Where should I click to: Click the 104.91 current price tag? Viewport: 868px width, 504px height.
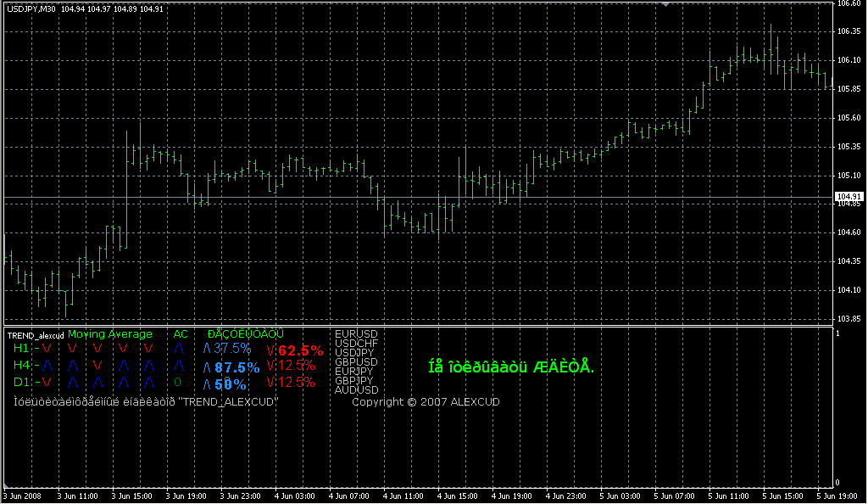click(849, 197)
